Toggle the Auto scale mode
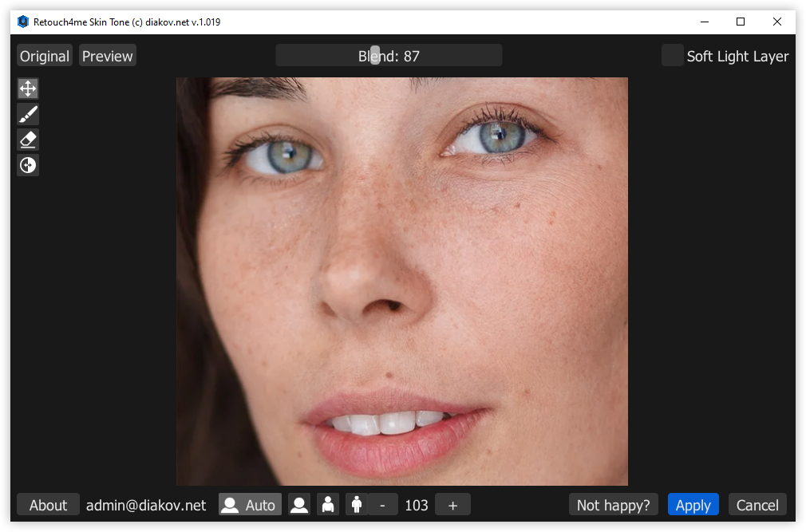 [251, 505]
